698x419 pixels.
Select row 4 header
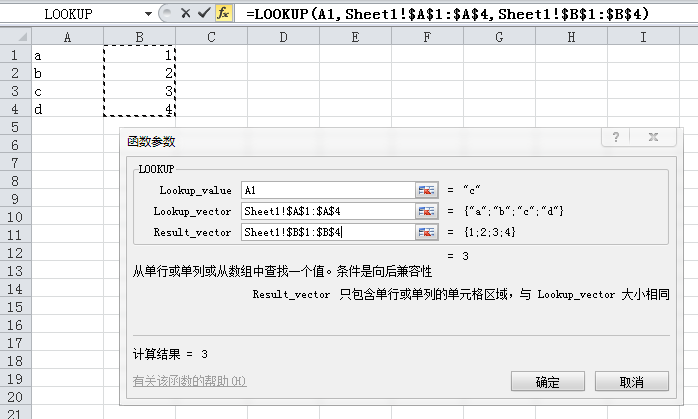coord(16,109)
